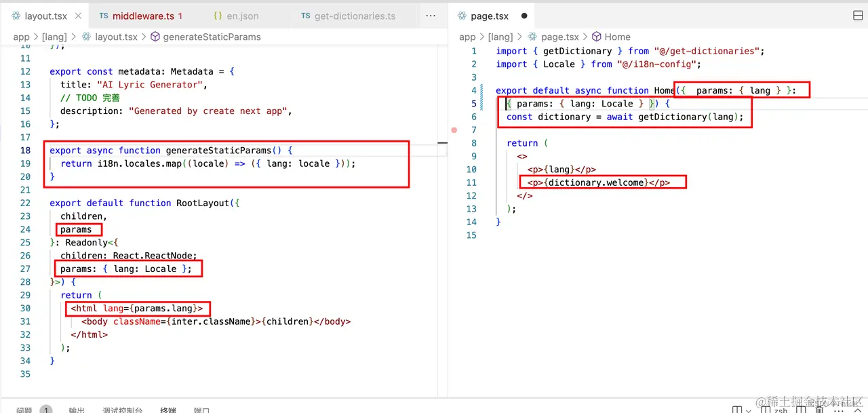
Task: Click 'page.tsx' breadcrumb item
Action: 560,37
